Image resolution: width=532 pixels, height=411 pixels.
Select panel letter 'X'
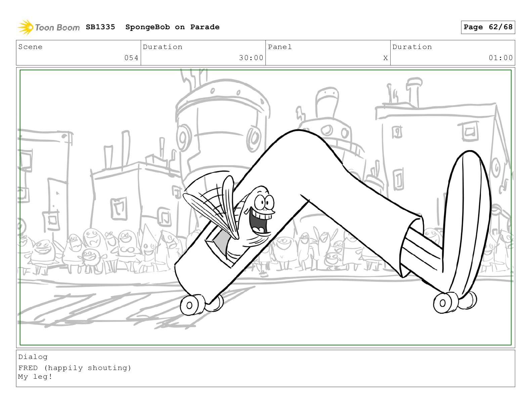click(x=386, y=58)
